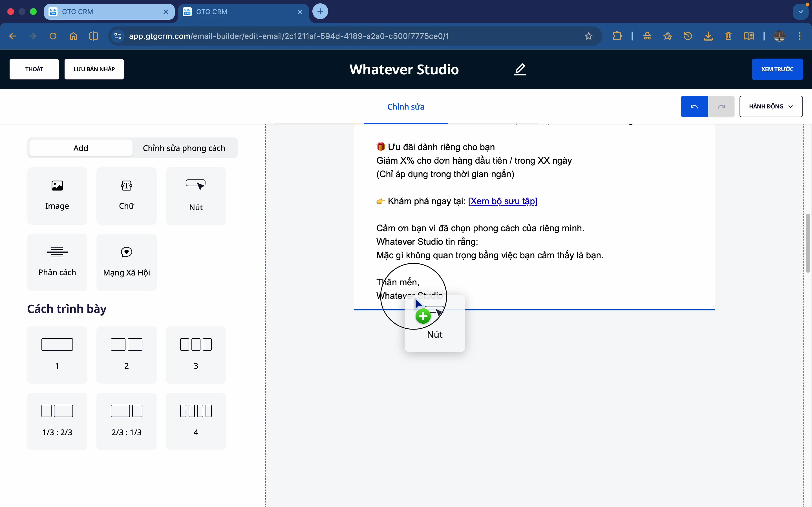
Task: Select the Phân cách divider block
Action: point(57,263)
